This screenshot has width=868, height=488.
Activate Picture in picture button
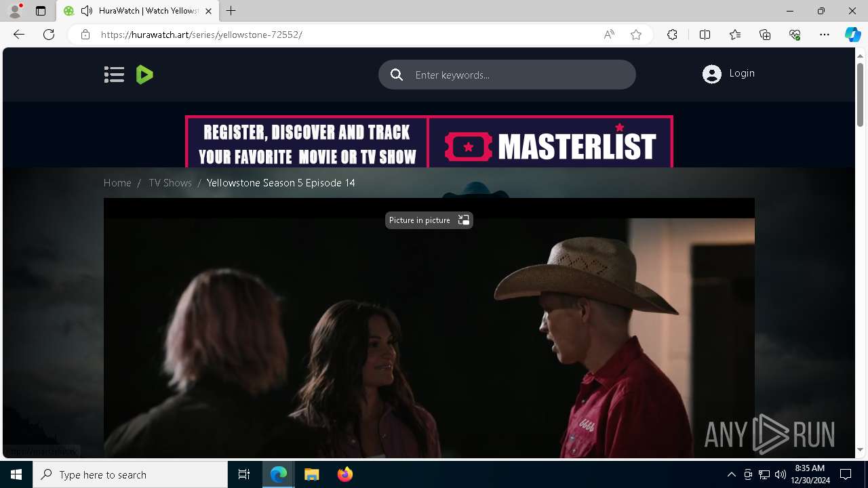point(429,220)
